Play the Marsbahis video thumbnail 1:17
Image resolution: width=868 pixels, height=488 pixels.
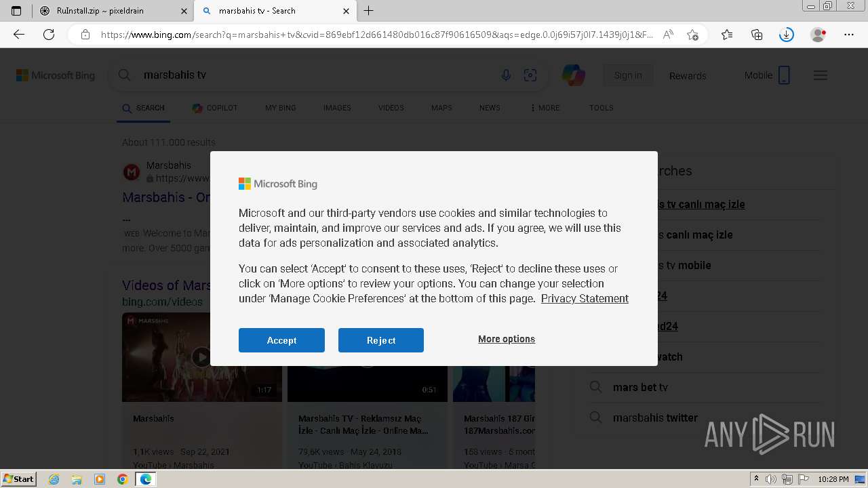(x=201, y=357)
